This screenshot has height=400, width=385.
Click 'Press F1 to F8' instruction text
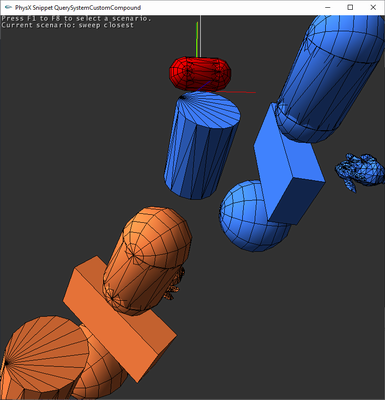[x=76, y=18]
